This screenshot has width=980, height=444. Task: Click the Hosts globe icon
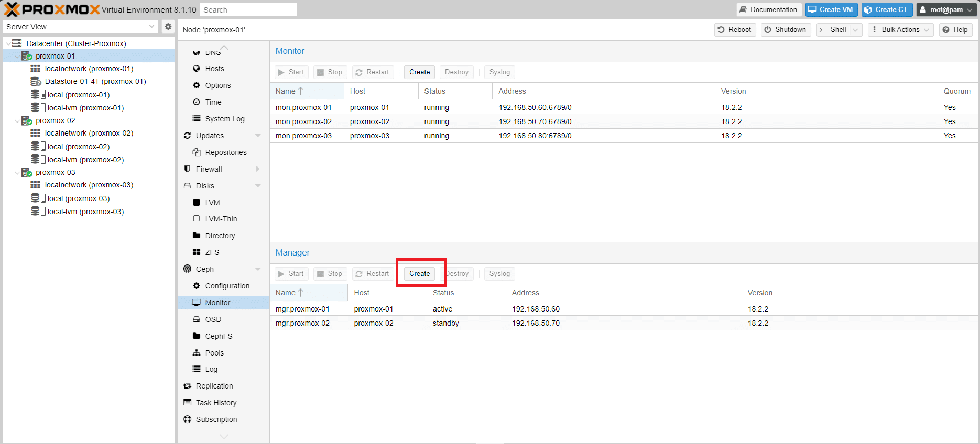tap(197, 69)
